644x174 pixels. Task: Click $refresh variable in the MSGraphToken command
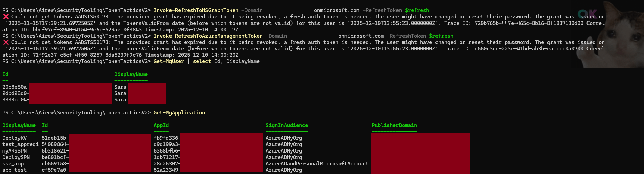pos(417,10)
